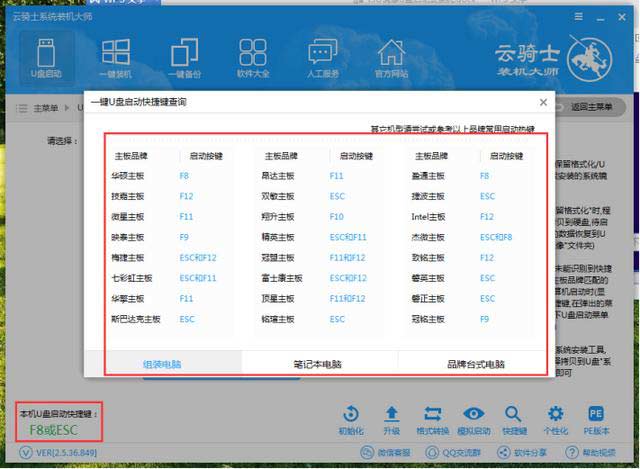Select the 磐英主板 row
The image size is (640, 469).
[x=471, y=278]
